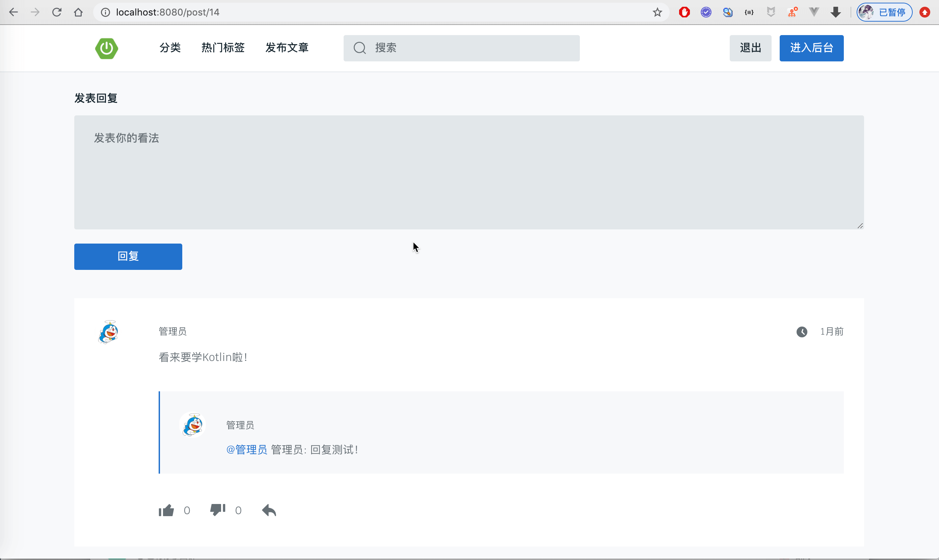Click the 进入后台 button
The width and height of the screenshot is (939, 560).
811,48
